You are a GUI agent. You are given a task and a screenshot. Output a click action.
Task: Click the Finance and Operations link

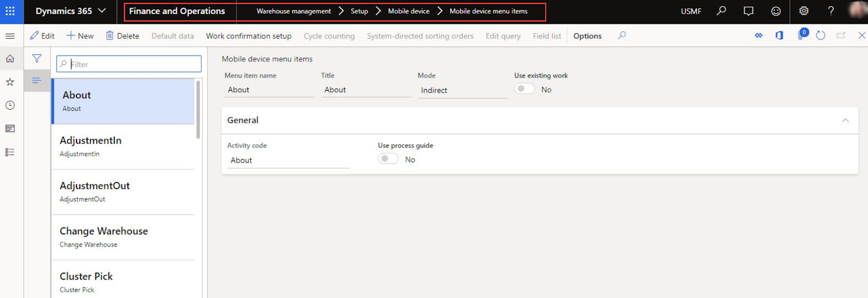pos(177,11)
